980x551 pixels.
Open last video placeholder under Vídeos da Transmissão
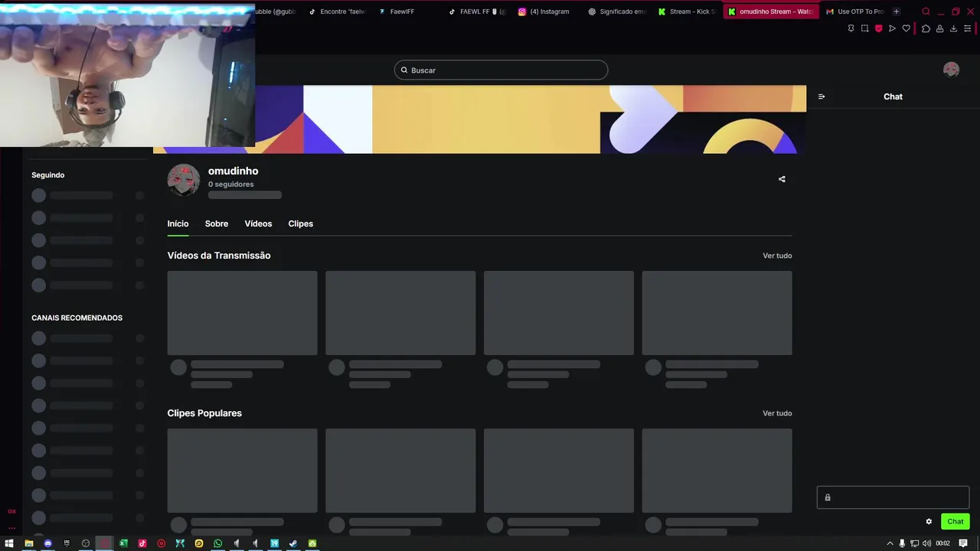point(717,313)
